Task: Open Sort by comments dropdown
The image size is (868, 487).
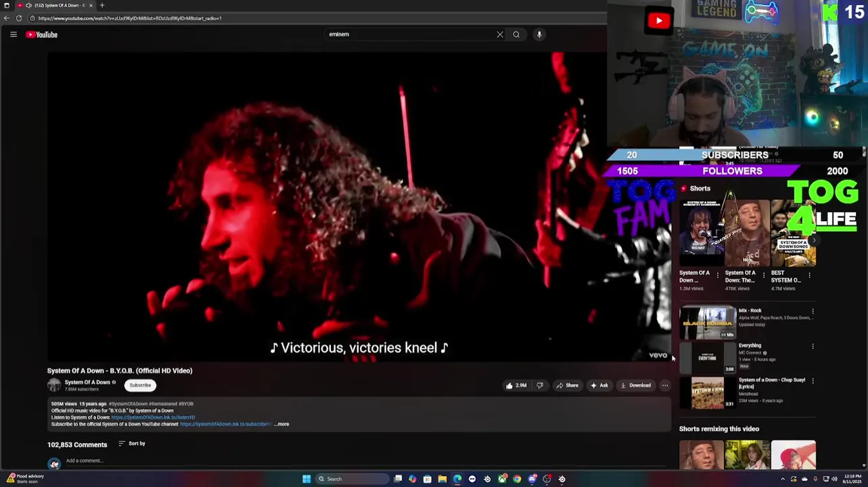Action: (x=132, y=444)
